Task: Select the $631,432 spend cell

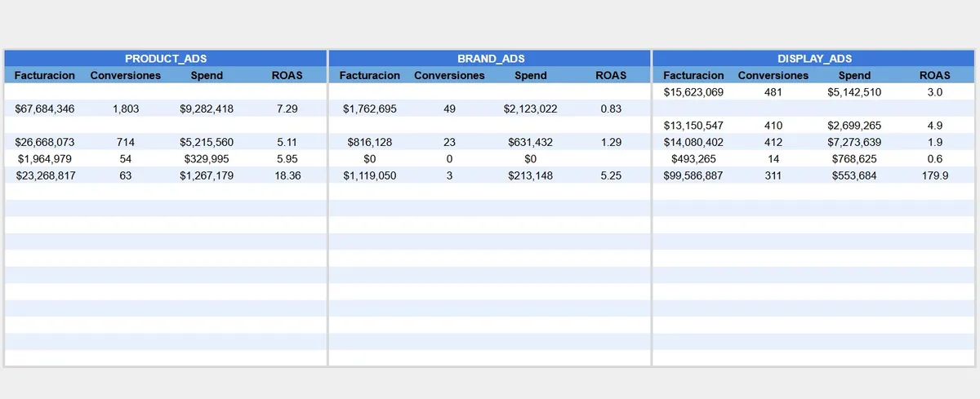Action: click(x=531, y=142)
